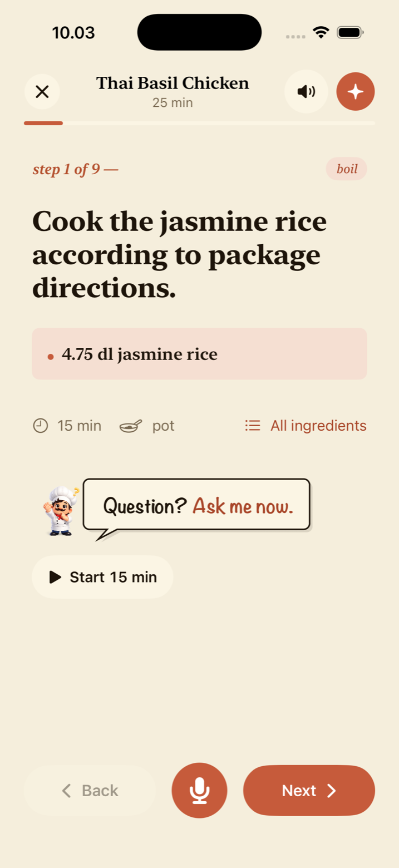Click the recipe step progress bar
Screen dimensions: 399x868
199,123
